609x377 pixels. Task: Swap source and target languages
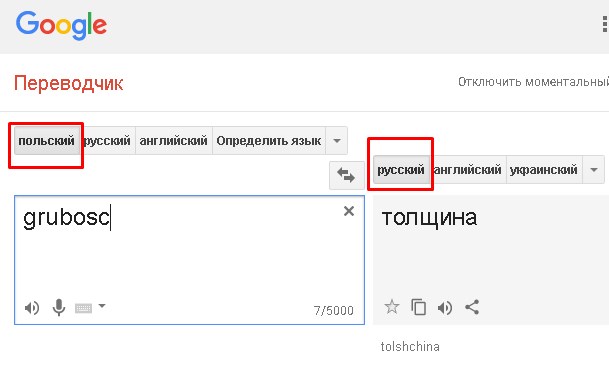click(346, 175)
